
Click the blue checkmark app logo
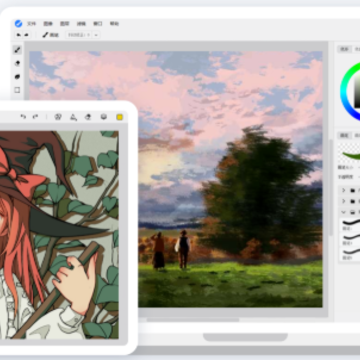(18, 23)
